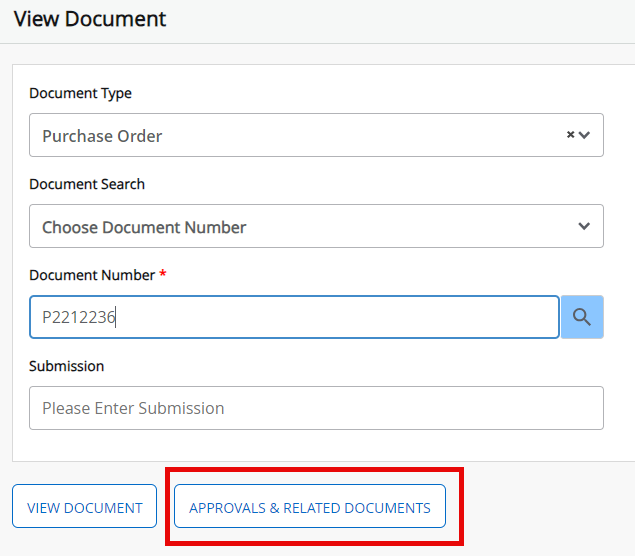Click the Submission field label
The image size is (635, 556).
point(66,366)
